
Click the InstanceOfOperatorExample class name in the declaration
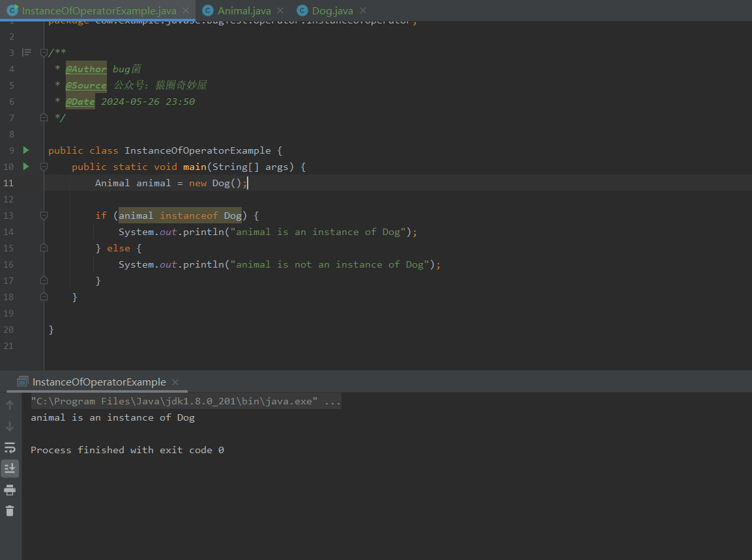pyautogui.click(x=197, y=150)
